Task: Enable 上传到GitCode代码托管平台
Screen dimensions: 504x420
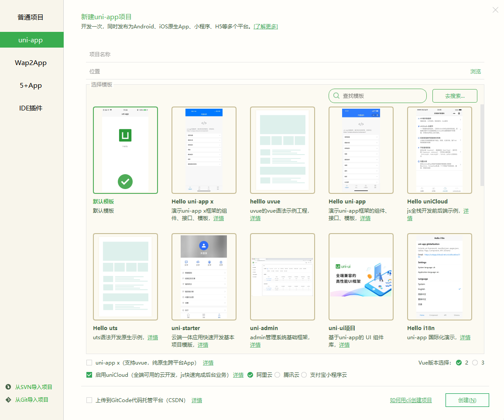Action: click(x=89, y=400)
